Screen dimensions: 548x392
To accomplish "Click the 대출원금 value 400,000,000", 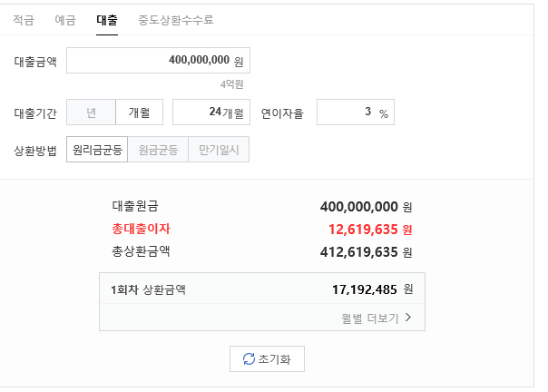I will click(359, 207).
